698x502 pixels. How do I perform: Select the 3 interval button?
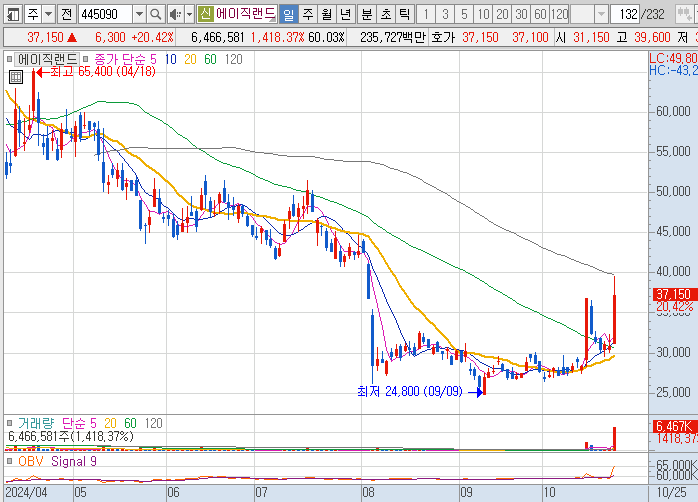pos(445,14)
